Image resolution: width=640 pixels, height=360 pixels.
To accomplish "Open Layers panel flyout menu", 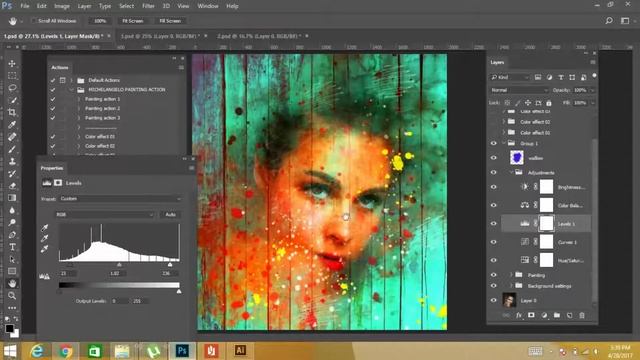I will point(593,62).
